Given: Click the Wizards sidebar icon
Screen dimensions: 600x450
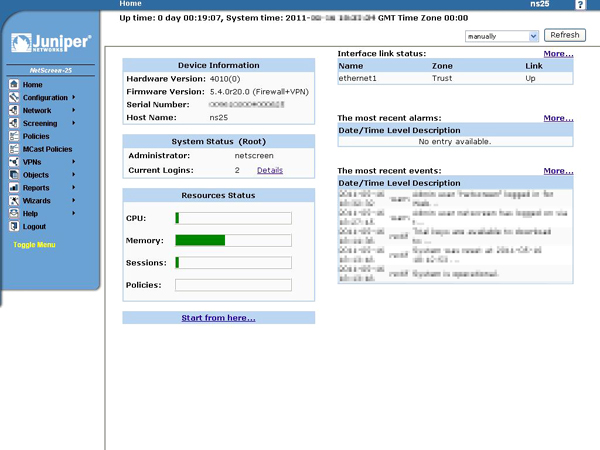Looking at the screenshot, I should pos(14,200).
